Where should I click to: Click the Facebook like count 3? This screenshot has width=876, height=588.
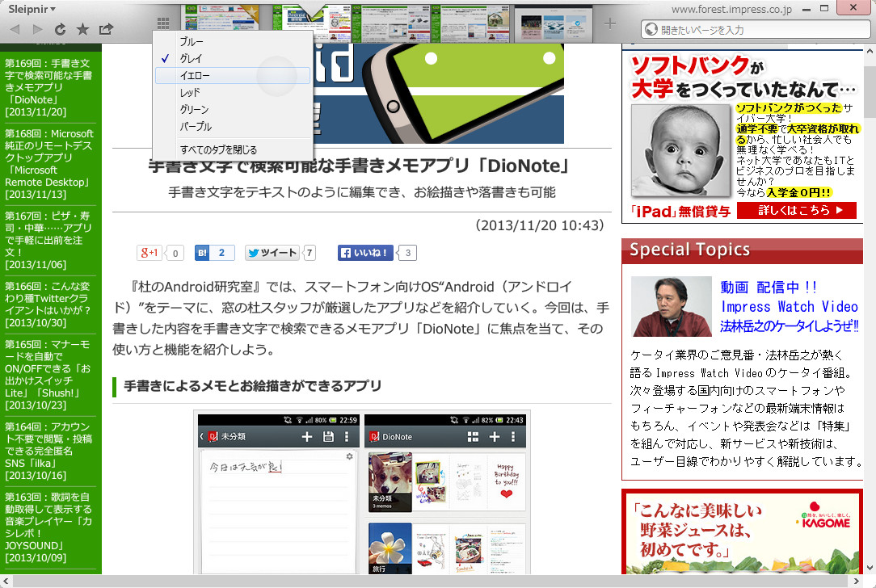407,253
